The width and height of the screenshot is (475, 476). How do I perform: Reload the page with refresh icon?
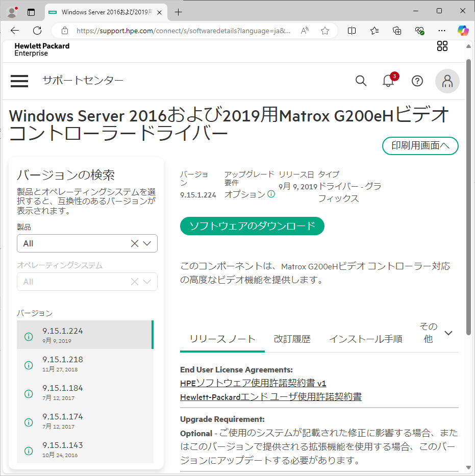click(37, 31)
